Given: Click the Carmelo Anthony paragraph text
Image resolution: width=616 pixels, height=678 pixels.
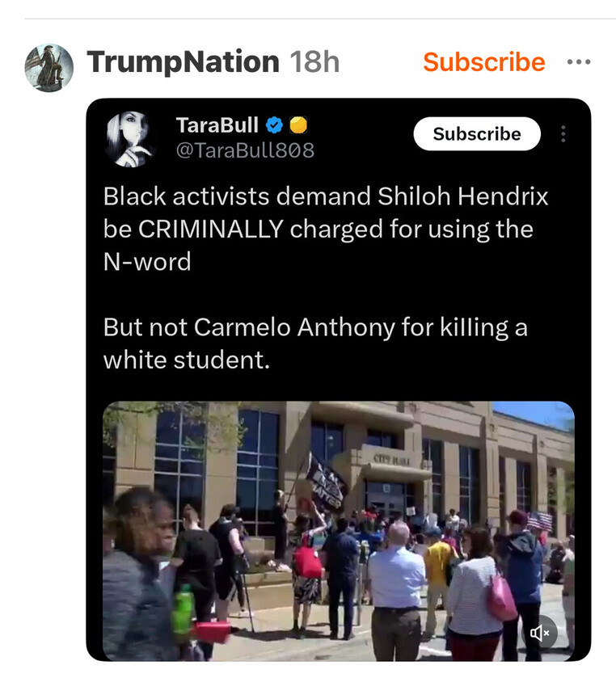Looking at the screenshot, I should 315,343.
